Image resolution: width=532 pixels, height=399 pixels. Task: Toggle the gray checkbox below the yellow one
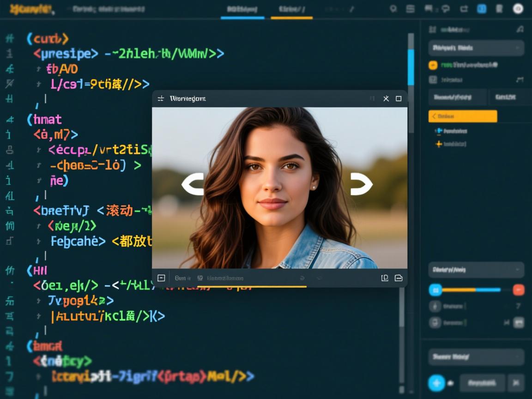pos(433,79)
